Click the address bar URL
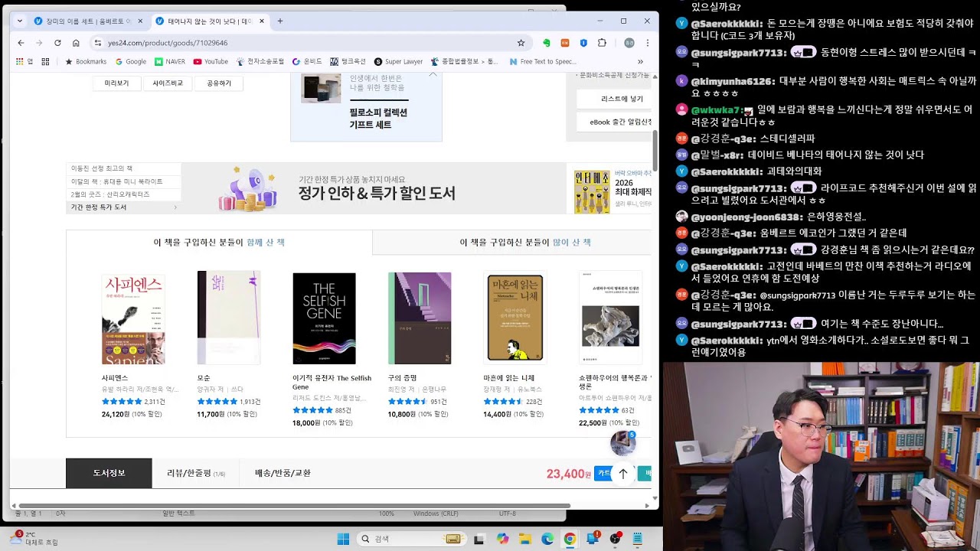 tap(168, 43)
